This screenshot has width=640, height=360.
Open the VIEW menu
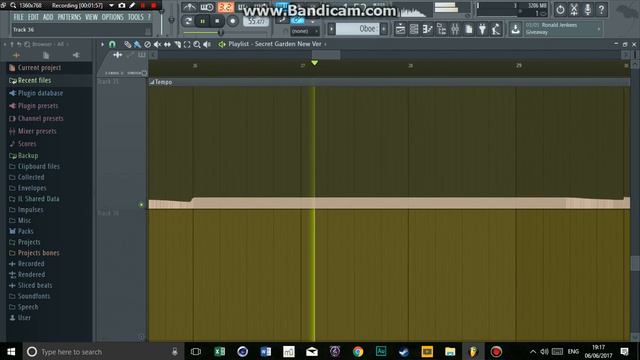click(x=91, y=17)
